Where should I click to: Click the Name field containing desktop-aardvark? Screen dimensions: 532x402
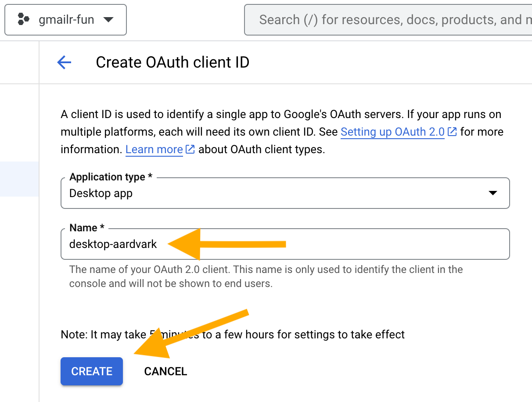tap(285, 244)
